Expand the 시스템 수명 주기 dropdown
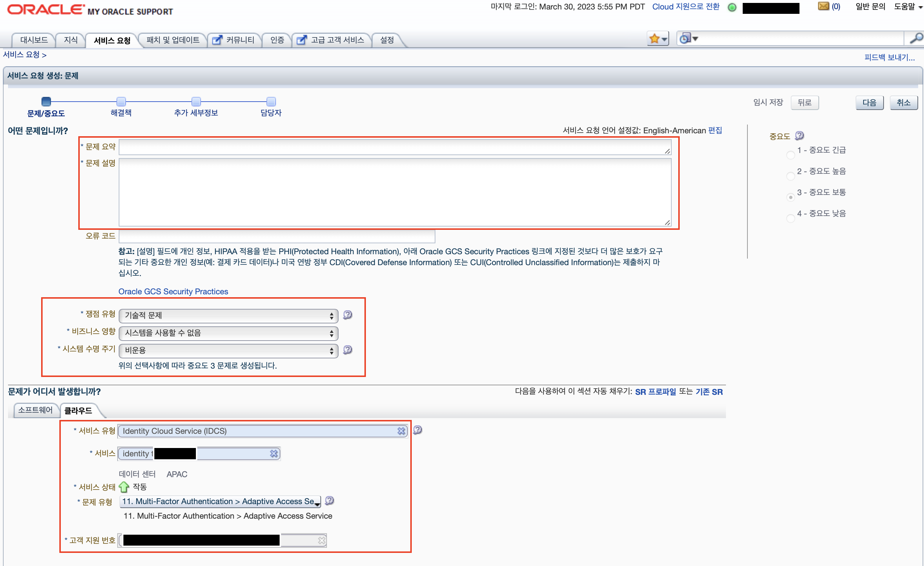Image resolution: width=924 pixels, height=566 pixels. click(x=228, y=351)
